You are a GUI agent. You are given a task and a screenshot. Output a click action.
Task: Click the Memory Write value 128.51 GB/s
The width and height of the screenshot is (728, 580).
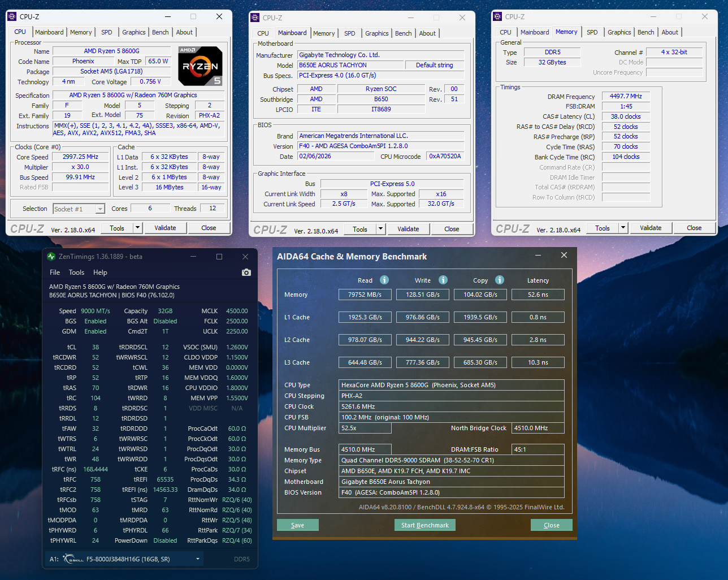pyautogui.click(x=423, y=295)
